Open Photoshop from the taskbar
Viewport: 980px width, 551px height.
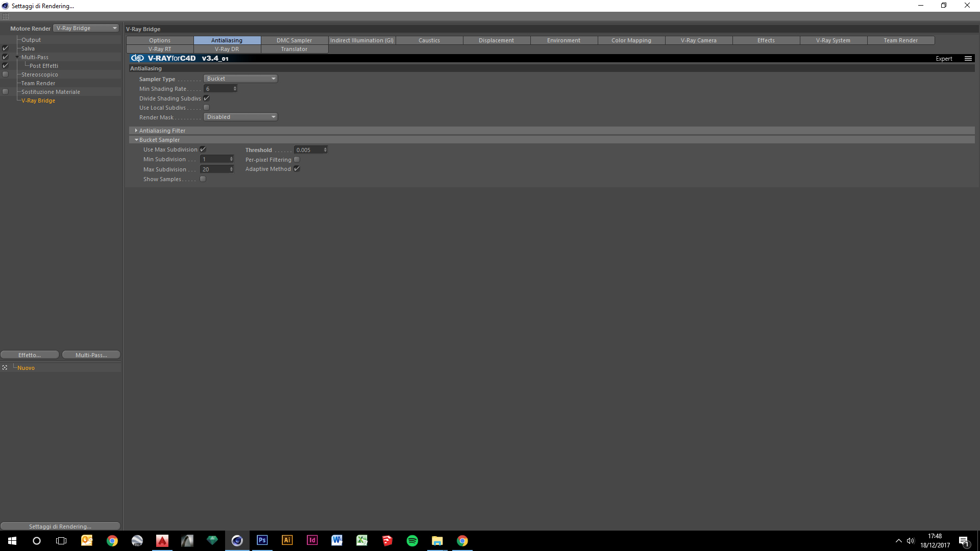[x=262, y=541]
